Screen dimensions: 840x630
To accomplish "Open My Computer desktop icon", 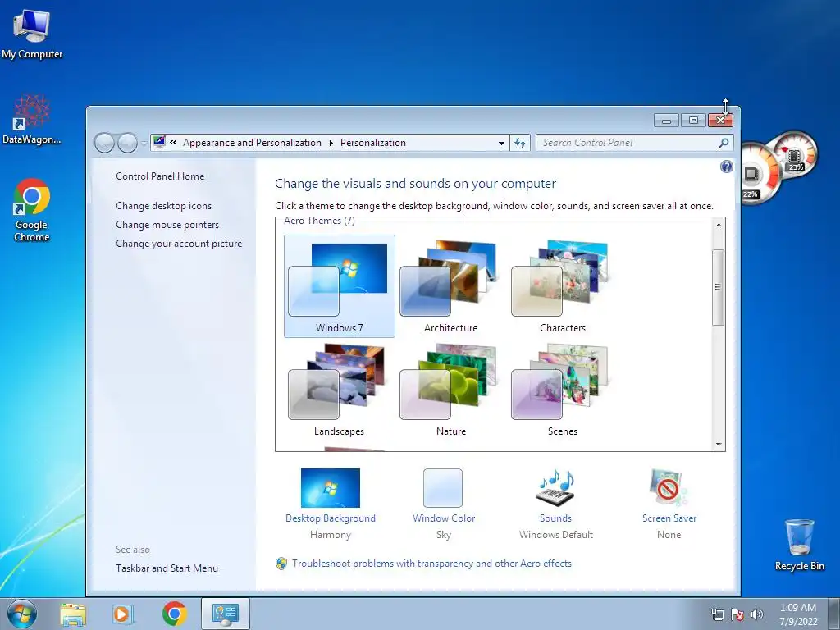I will pyautogui.click(x=32, y=34).
